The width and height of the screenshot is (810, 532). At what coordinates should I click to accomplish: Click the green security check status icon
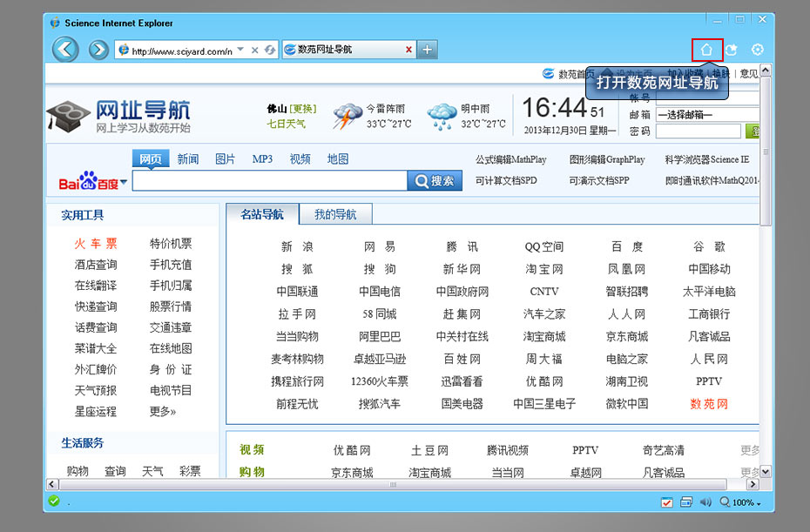[54, 501]
